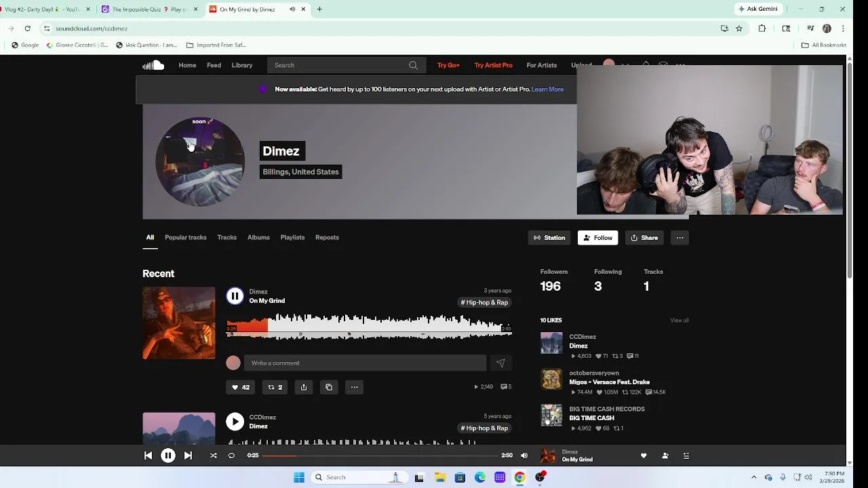Viewport: 868px width, 488px height.
Task: Skip to previous track in player bar
Action: (148, 455)
